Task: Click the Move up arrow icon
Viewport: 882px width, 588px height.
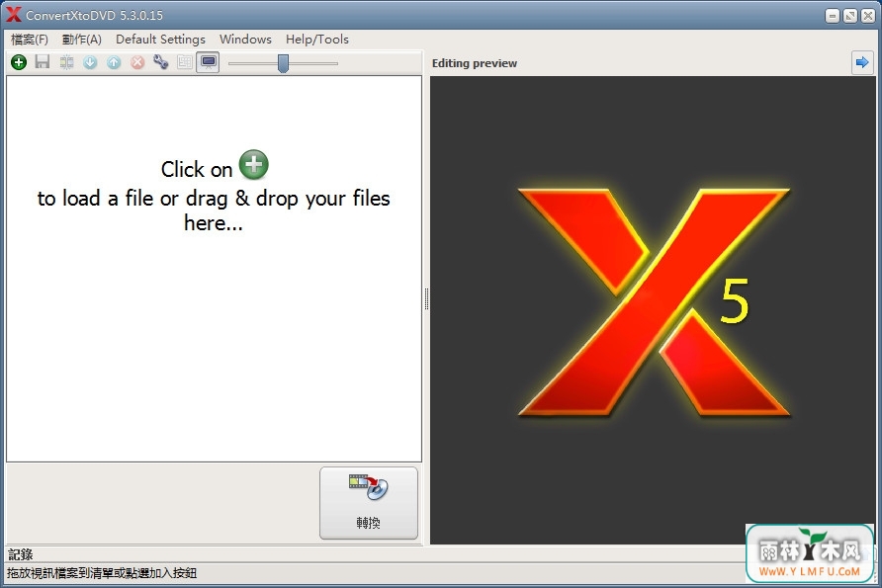Action: [x=114, y=62]
